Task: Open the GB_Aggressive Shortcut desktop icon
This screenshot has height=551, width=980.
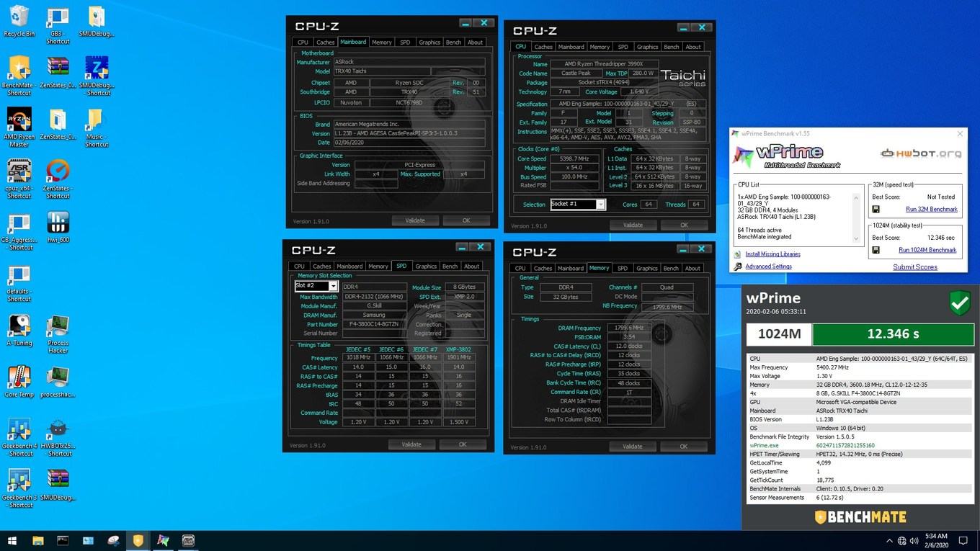Action: click(x=19, y=231)
